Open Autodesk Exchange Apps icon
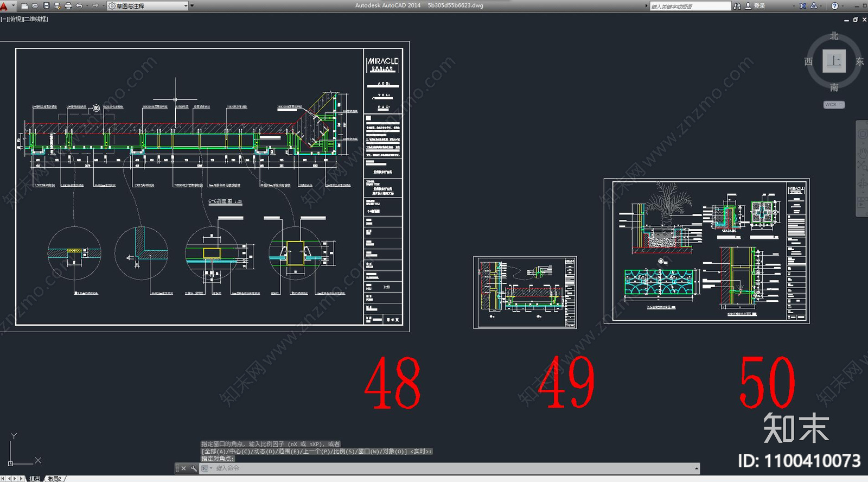The height and width of the screenshot is (482, 868). (803, 6)
